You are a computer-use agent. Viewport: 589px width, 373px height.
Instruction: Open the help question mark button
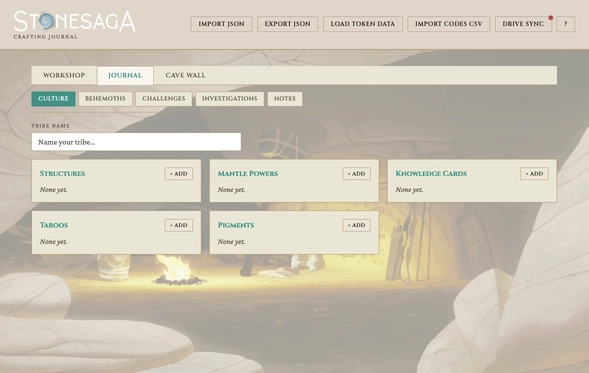565,24
